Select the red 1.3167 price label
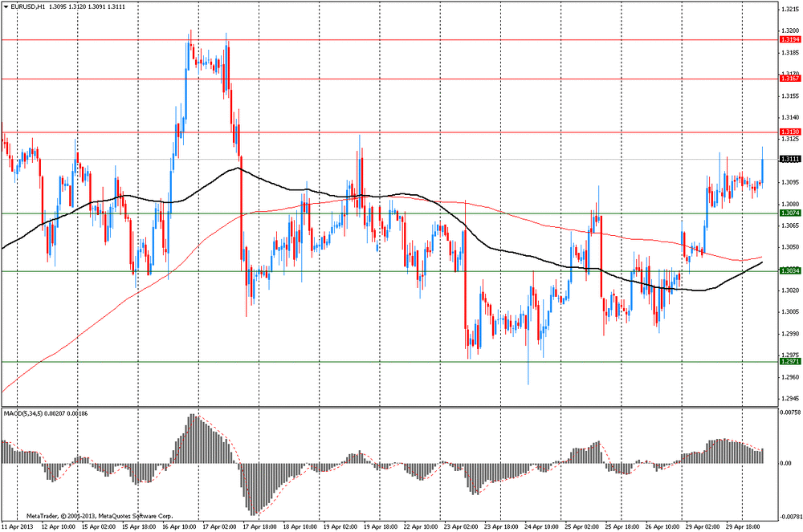 [x=789, y=79]
